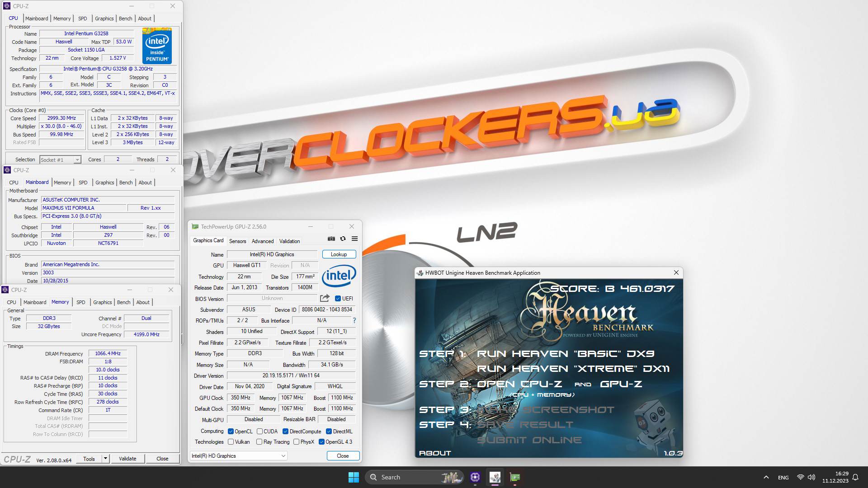Open Windows Start button on taskbar
This screenshot has height=488, width=868.
pyautogui.click(x=354, y=477)
